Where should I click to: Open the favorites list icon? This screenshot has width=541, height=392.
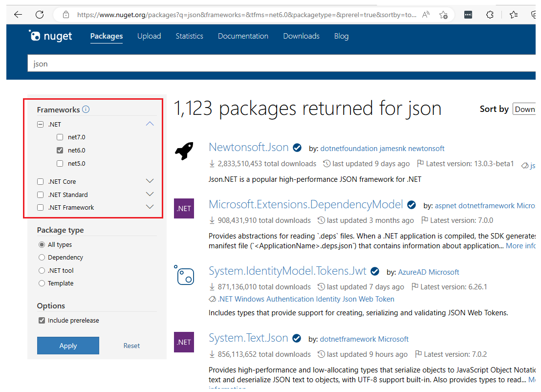[514, 15]
